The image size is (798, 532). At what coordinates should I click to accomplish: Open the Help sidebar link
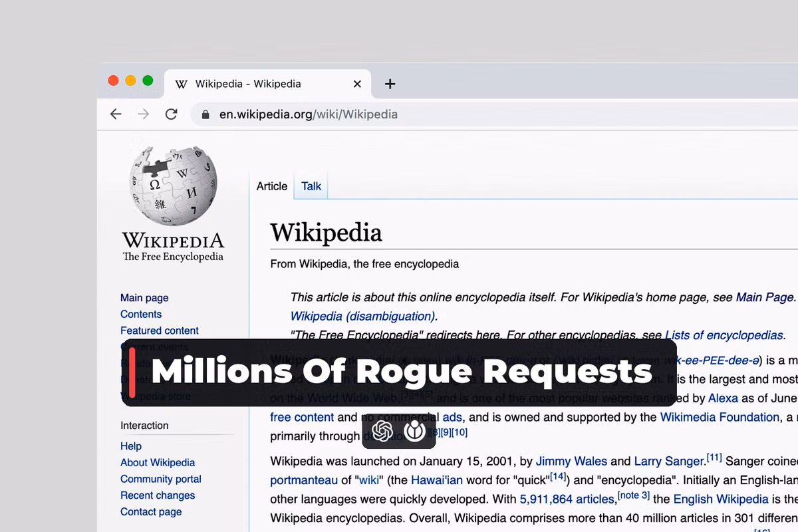[x=131, y=446]
